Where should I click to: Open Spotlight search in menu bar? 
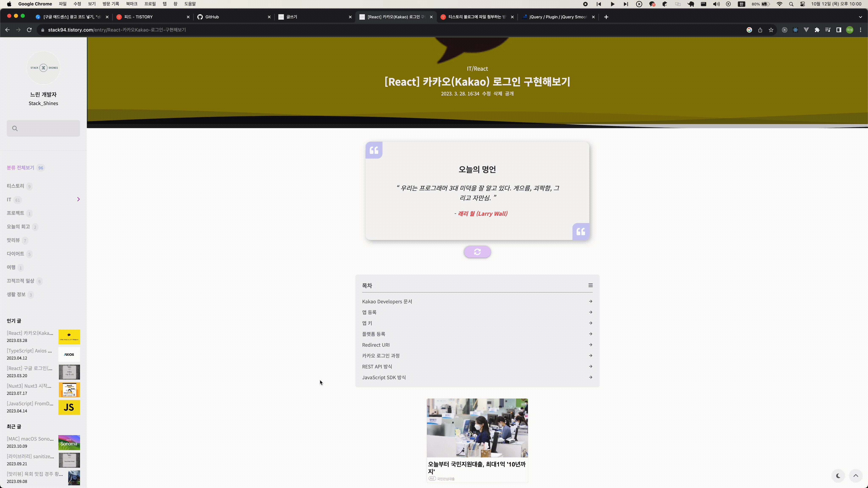pos(791,4)
